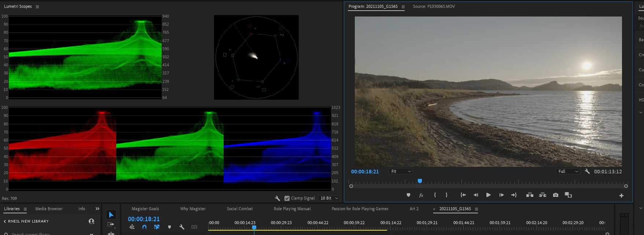
Task: Play the program sequence
Action: pyautogui.click(x=488, y=195)
